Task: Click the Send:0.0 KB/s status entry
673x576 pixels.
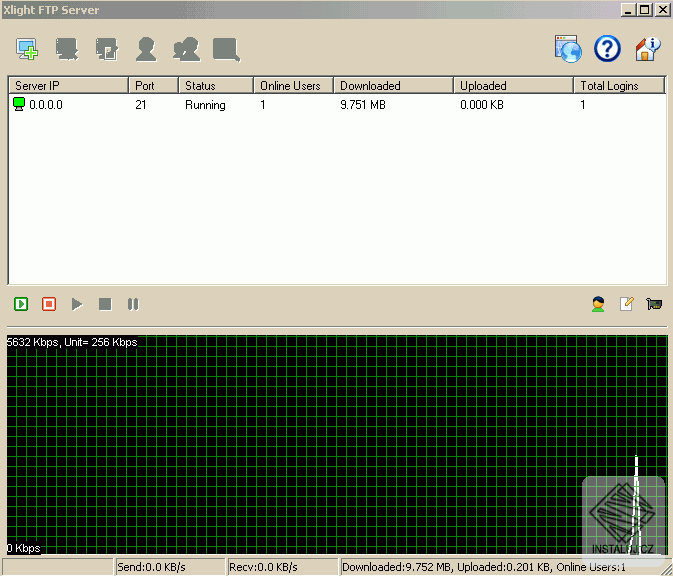Action: [x=169, y=567]
